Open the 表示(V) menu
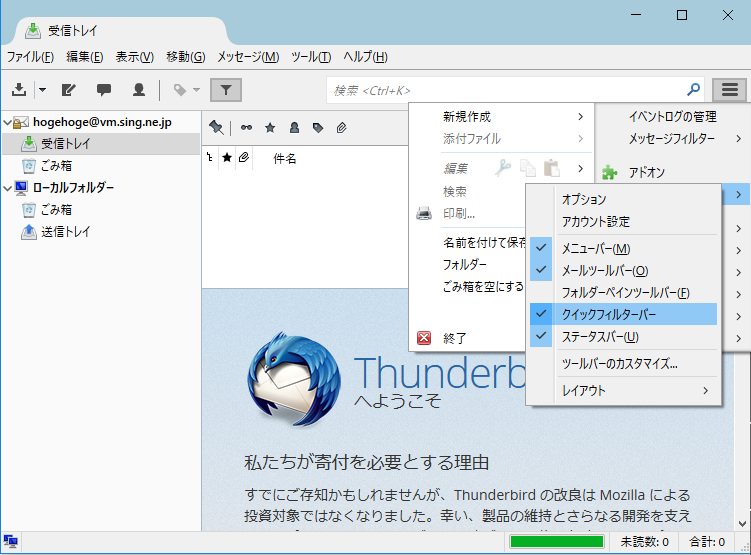 (134, 57)
